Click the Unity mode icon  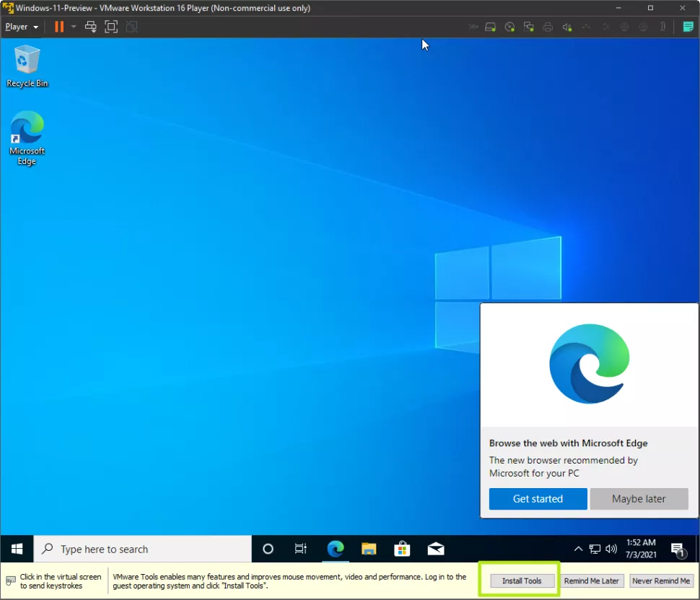[131, 27]
